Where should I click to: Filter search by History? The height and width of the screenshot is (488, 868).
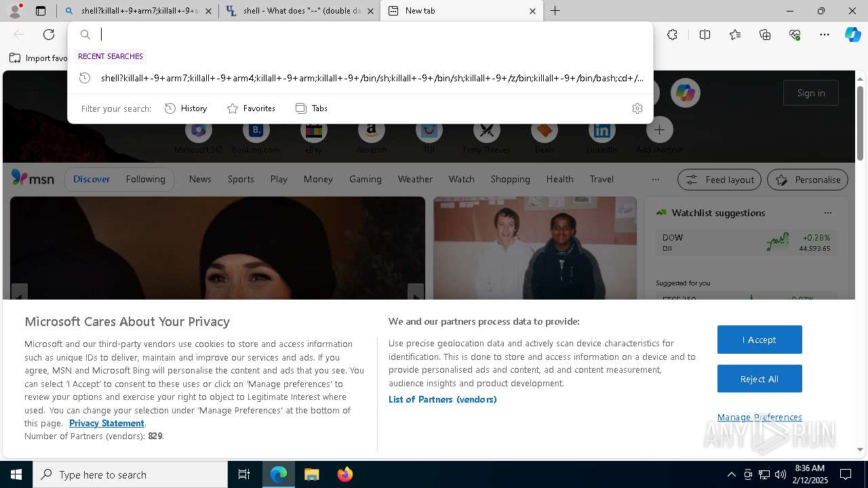[x=186, y=108]
